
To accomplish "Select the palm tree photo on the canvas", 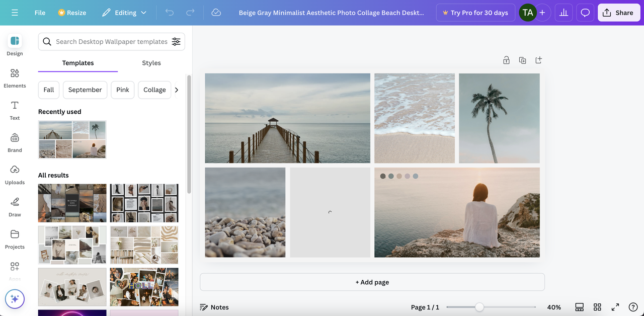I will [x=499, y=118].
